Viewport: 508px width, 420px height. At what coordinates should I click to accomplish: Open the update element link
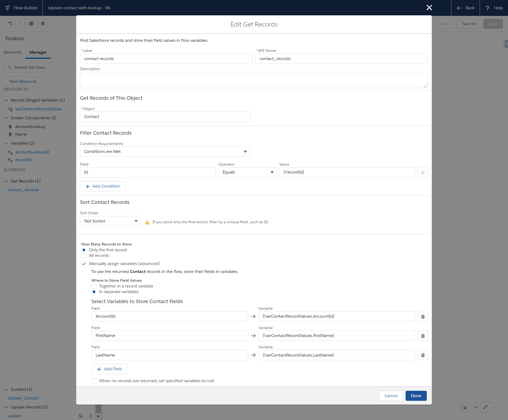[x=14, y=416]
